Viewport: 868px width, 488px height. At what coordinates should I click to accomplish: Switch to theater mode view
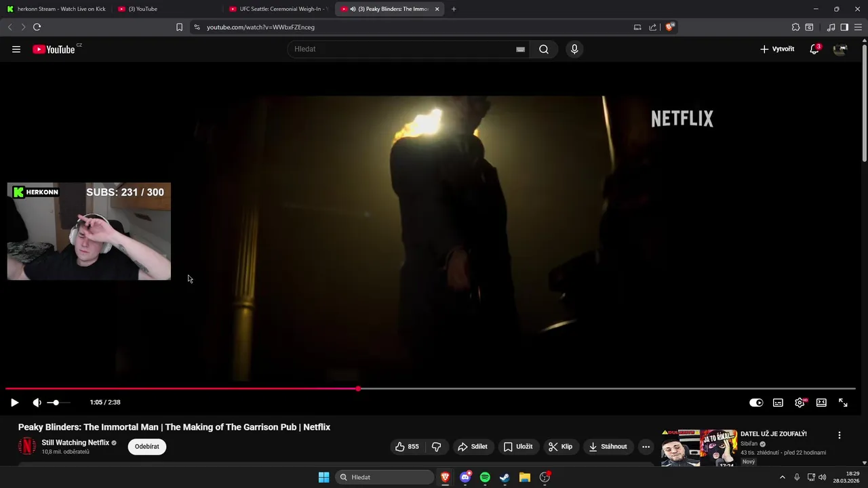tap(821, 403)
